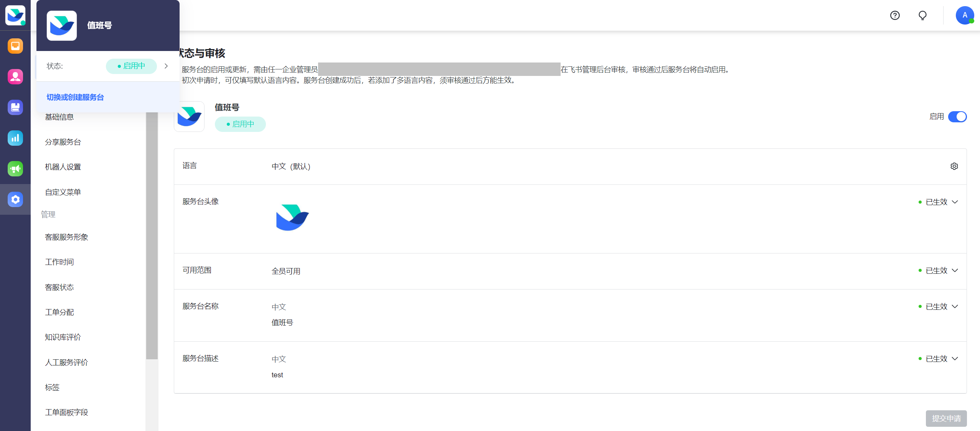Screen dimensions: 980x431
Task: Click 切换或创建服务台 link
Action: point(75,97)
